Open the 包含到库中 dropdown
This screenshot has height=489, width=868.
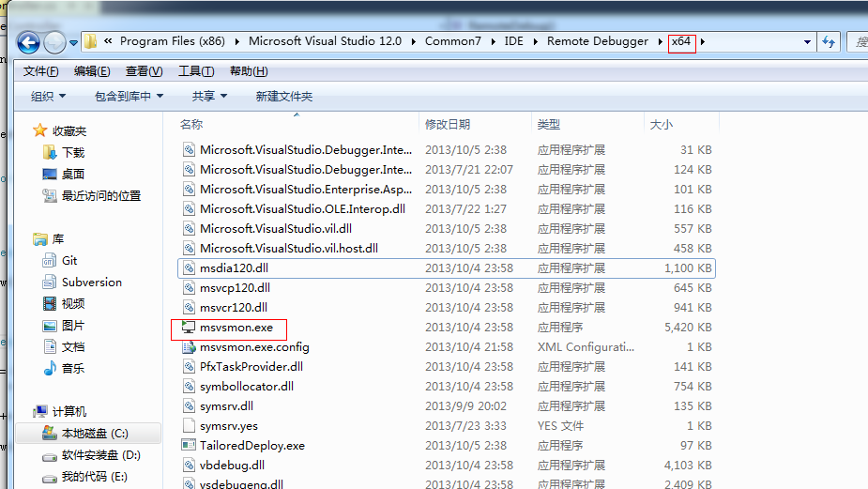(129, 97)
